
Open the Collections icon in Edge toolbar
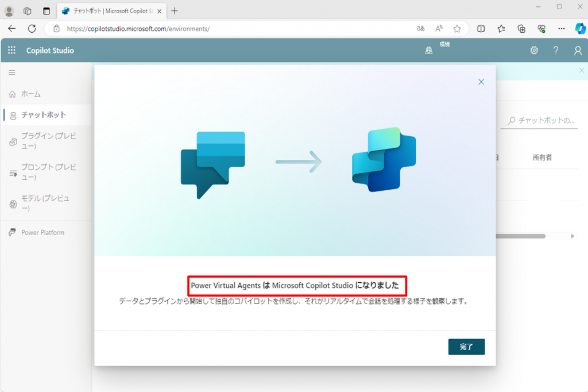[x=521, y=29]
